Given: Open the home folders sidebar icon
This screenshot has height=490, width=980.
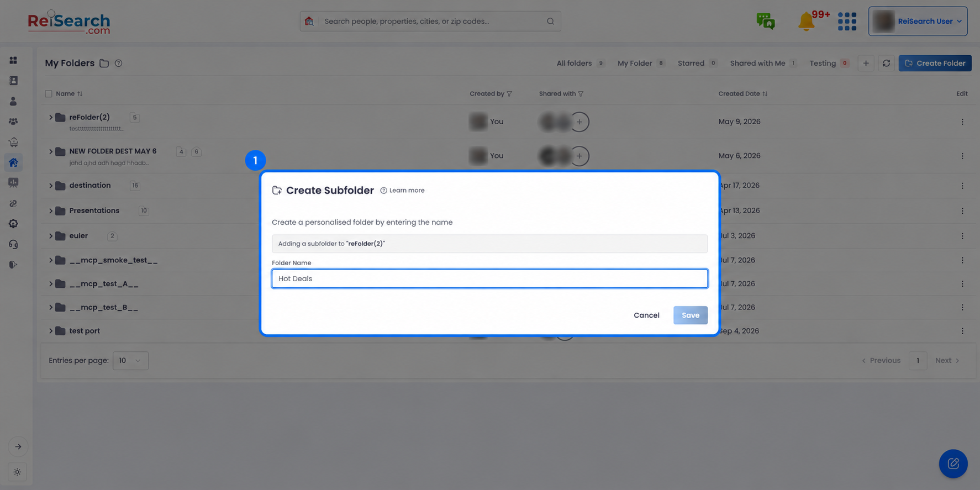Looking at the screenshot, I should tap(13, 162).
